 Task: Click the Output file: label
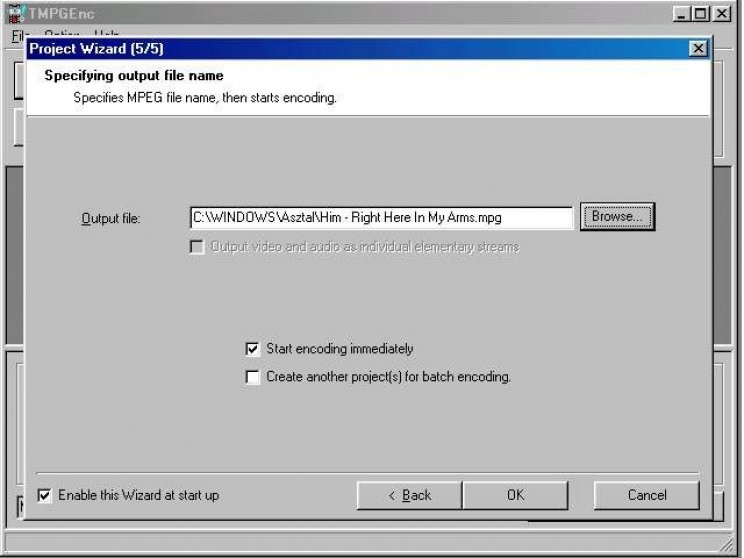(111, 219)
